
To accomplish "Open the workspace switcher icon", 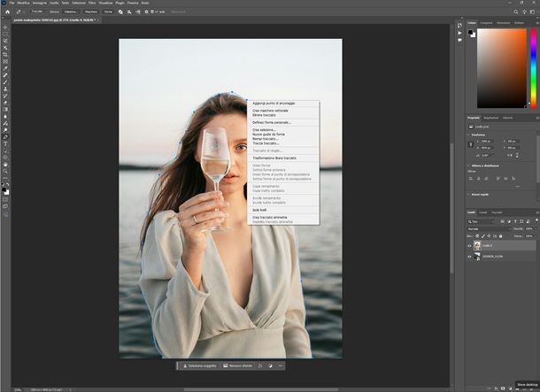I will [532, 12].
